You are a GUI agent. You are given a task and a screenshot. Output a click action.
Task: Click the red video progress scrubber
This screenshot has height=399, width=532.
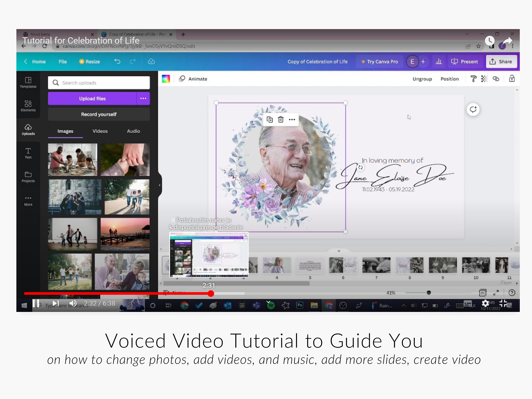pyautogui.click(x=211, y=293)
